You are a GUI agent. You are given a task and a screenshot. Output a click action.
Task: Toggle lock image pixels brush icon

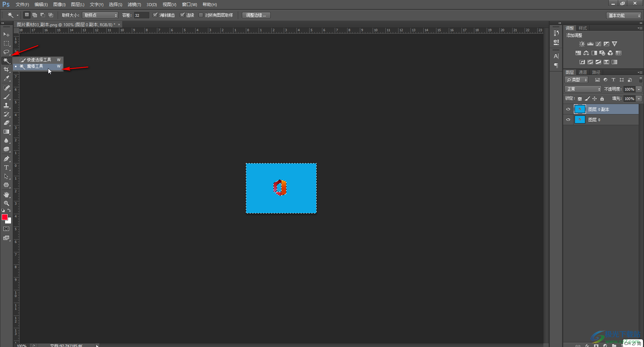pyautogui.click(x=587, y=99)
